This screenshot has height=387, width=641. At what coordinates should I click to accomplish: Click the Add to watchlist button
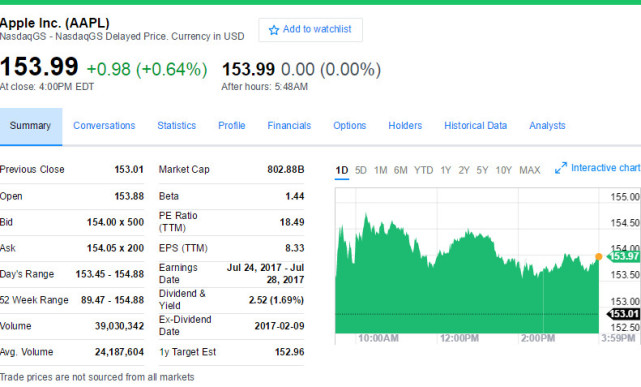[310, 30]
